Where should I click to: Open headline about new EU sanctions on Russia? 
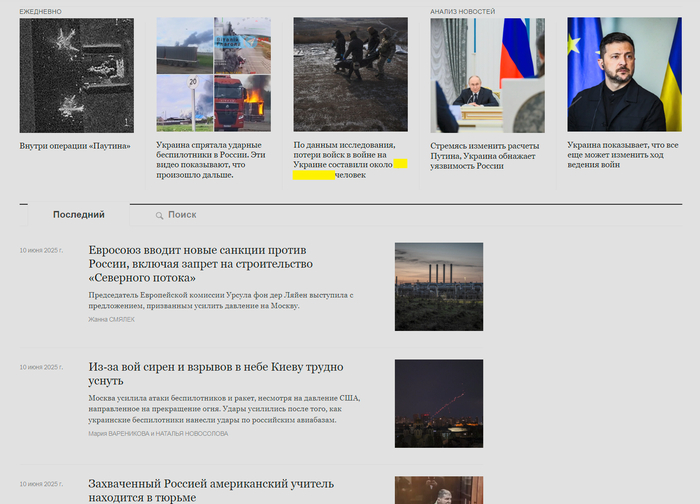pos(197,263)
